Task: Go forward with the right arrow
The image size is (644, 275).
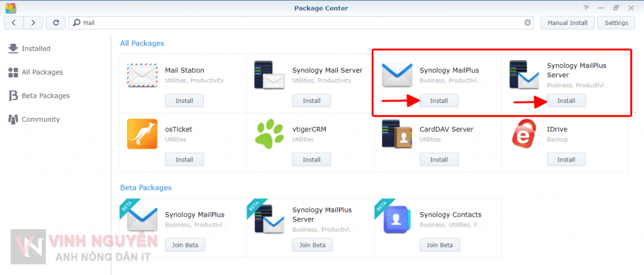Action: pos(33,23)
